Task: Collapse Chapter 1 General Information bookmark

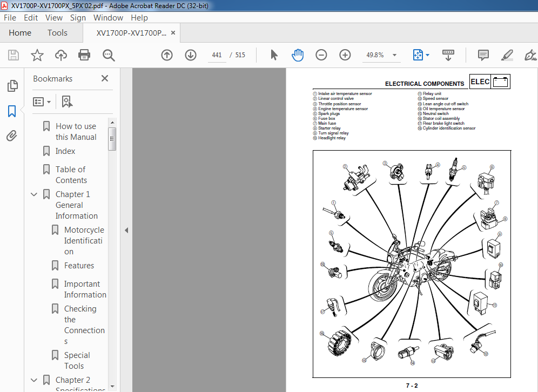Action: [x=34, y=194]
